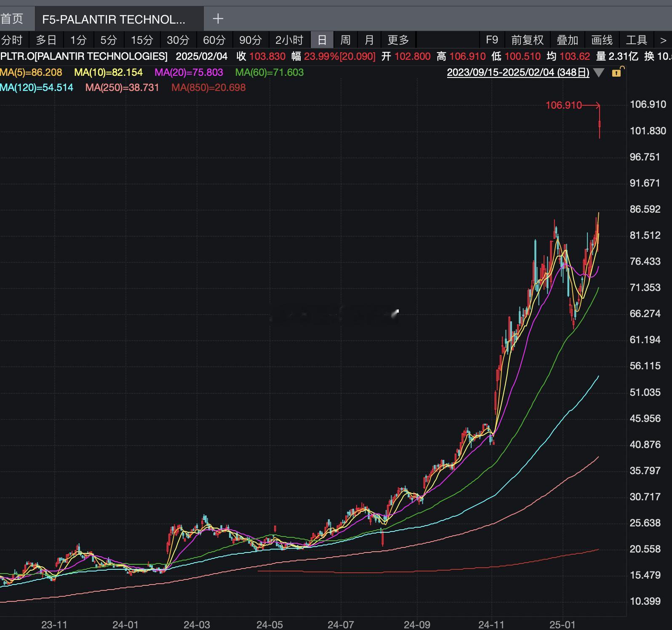672x630 pixels.
Task: Choose the 1分 timeframe
Action: (78, 40)
